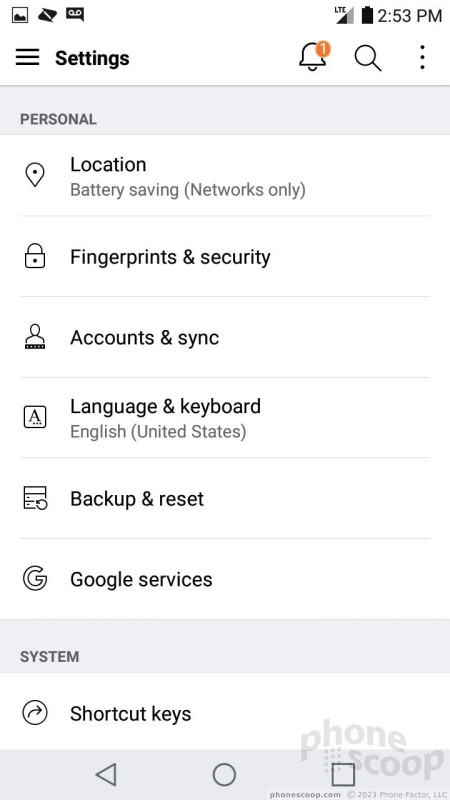Open Fingerprints & security settings
450x800 pixels.
225,256
